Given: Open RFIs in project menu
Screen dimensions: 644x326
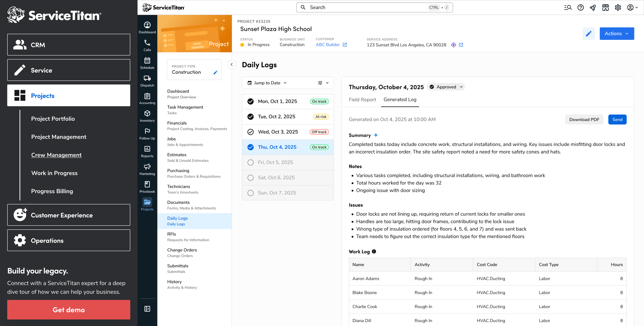Looking at the screenshot, I should pos(171,234).
